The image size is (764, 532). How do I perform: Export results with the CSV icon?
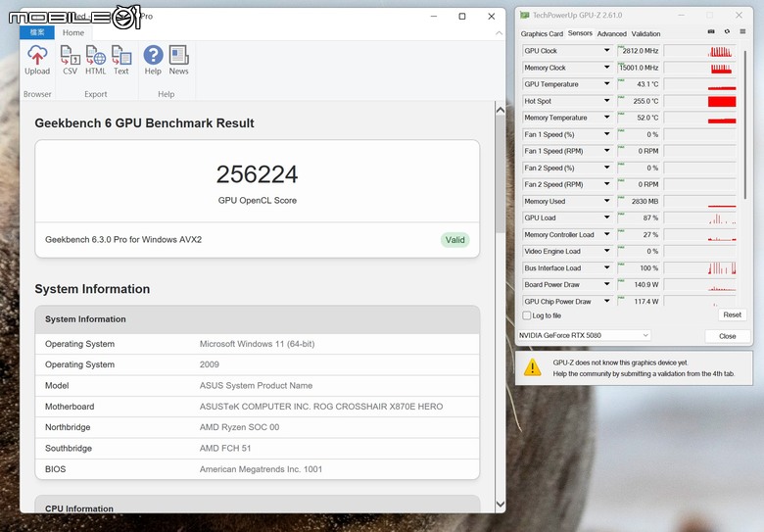tap(71, 55)
